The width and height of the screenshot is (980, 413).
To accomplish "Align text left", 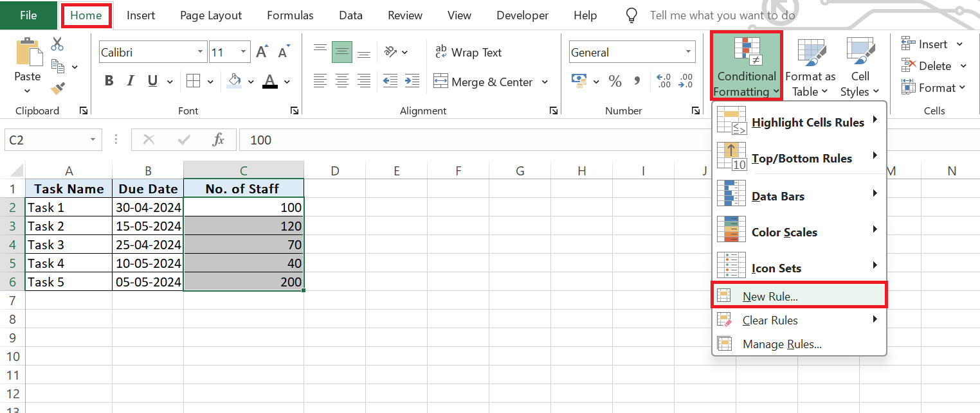I will (320, 81).
